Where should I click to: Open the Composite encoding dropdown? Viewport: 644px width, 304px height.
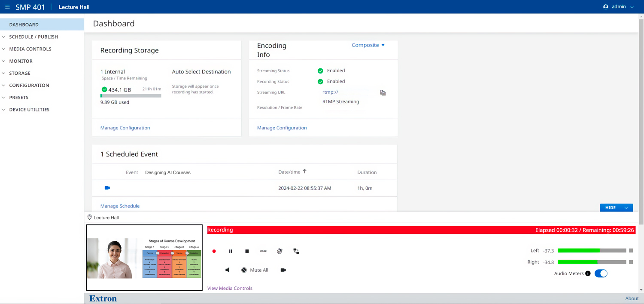[x=368, y=45]
